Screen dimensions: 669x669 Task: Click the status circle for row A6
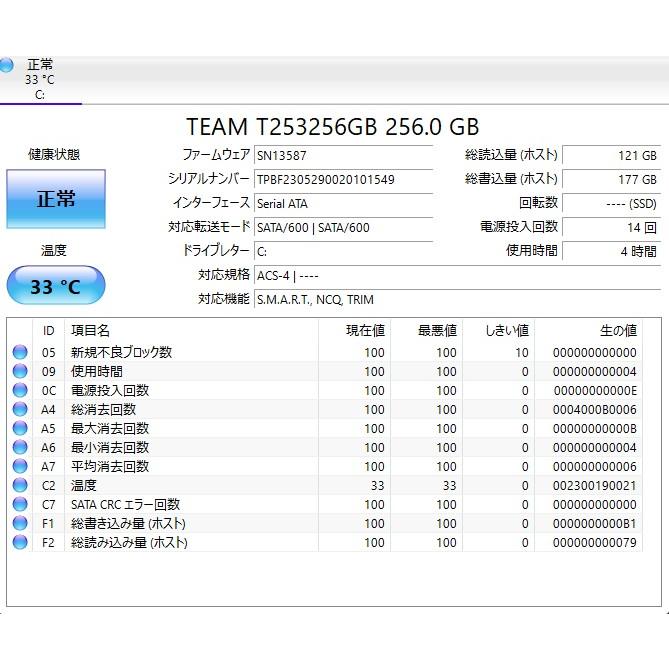[20, 447]
